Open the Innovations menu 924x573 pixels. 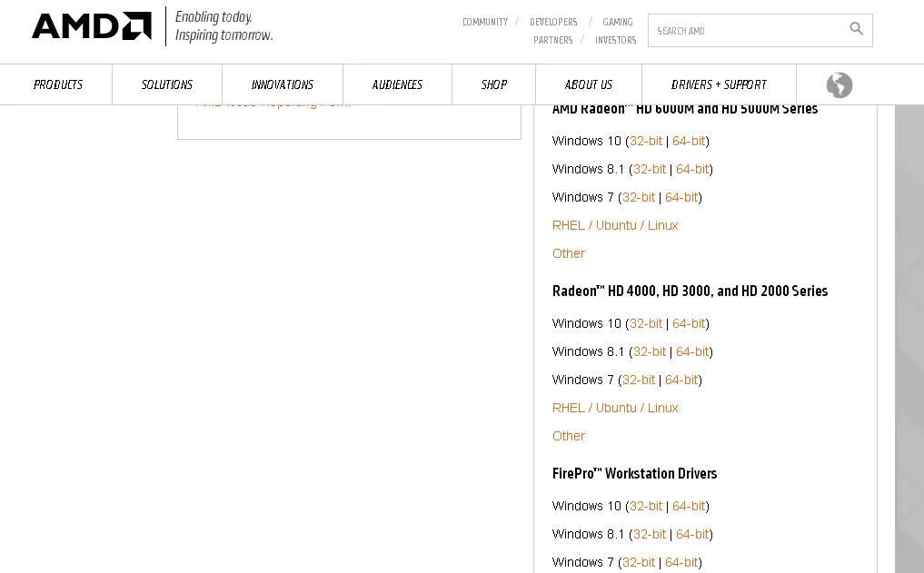click(283, 84)
